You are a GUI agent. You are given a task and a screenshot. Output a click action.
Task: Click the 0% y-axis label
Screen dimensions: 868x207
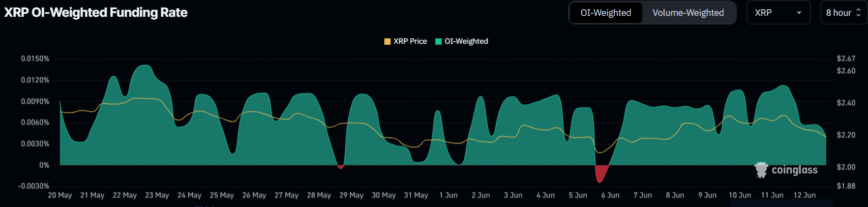(44, 165)
